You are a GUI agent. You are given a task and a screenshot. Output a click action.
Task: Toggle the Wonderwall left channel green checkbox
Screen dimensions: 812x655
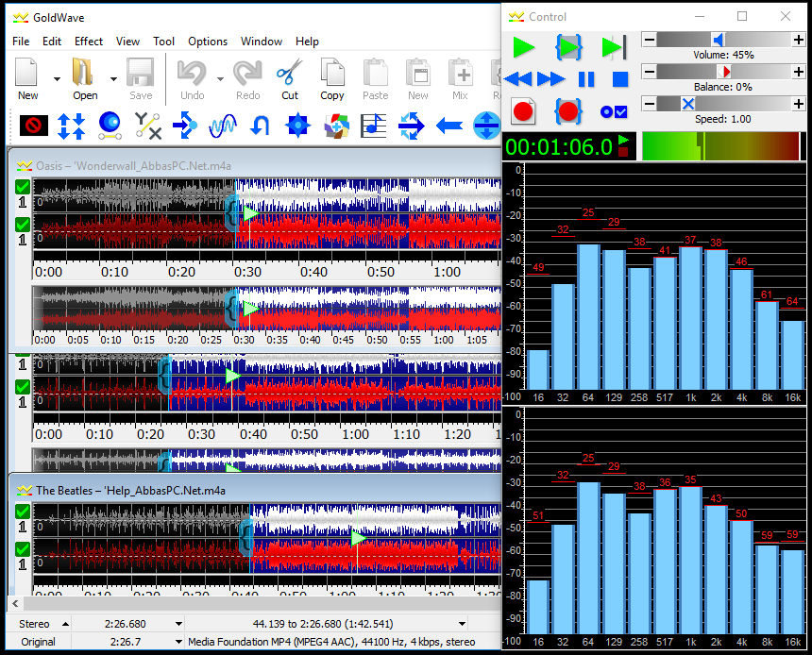[x=23, y=187]
